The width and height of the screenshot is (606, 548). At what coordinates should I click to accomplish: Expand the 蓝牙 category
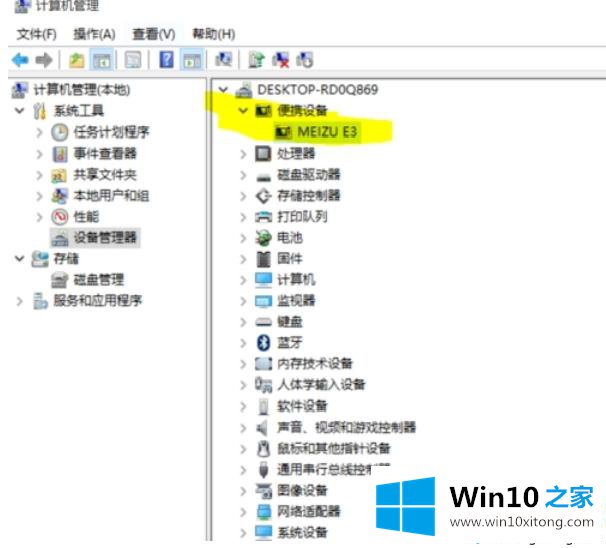243,343
